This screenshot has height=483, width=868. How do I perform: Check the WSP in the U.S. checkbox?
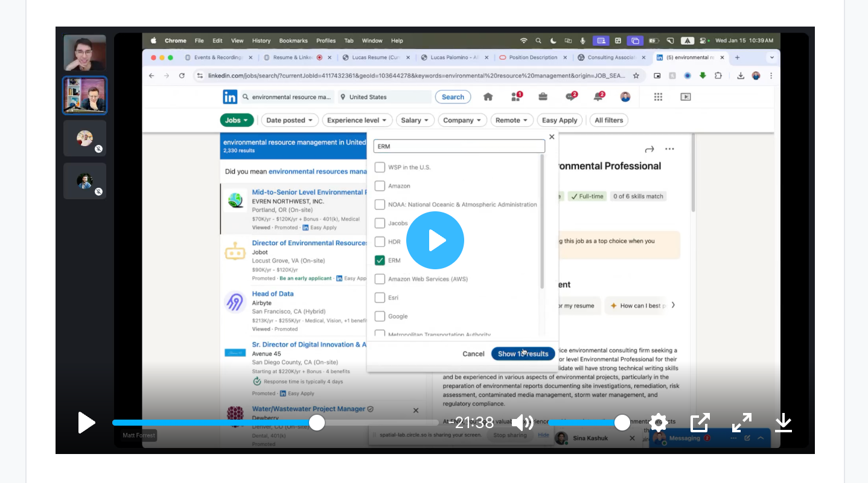tap(380, 167)
